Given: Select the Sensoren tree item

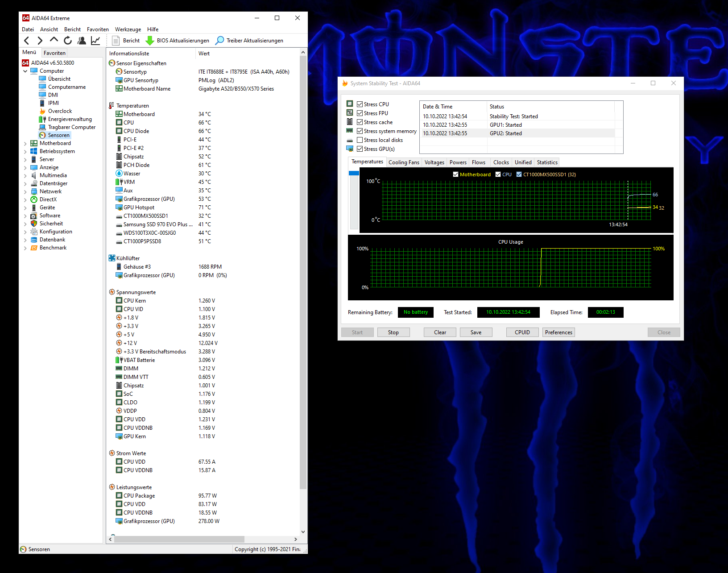Looking at the screenshot, I should [59, 135].
